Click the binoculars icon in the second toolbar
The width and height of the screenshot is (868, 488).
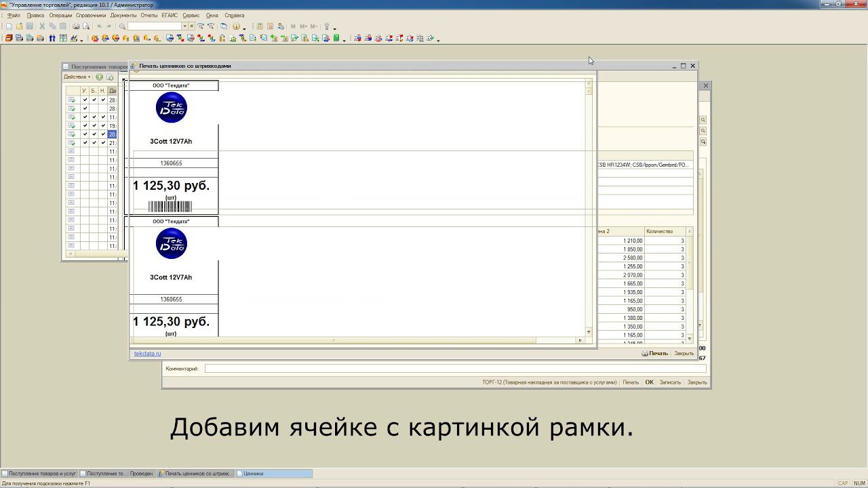[52, 38]
